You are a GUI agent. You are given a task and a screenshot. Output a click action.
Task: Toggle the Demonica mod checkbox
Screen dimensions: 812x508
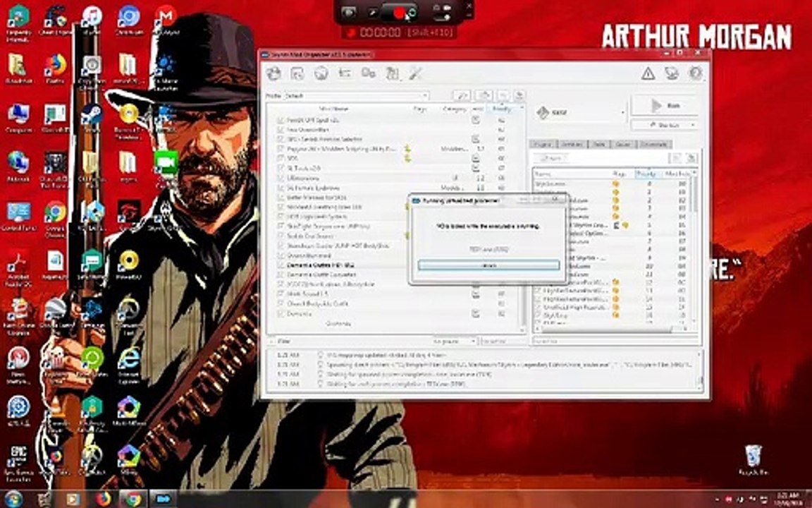click(280, 313)
